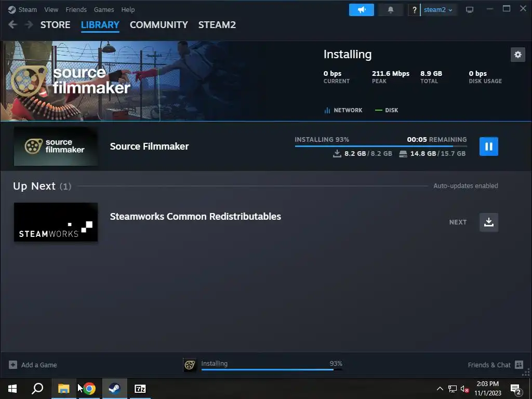Click the download size icon next to 8.2 GB
This screenshot has width=532, height=399.
pos(337,154)
